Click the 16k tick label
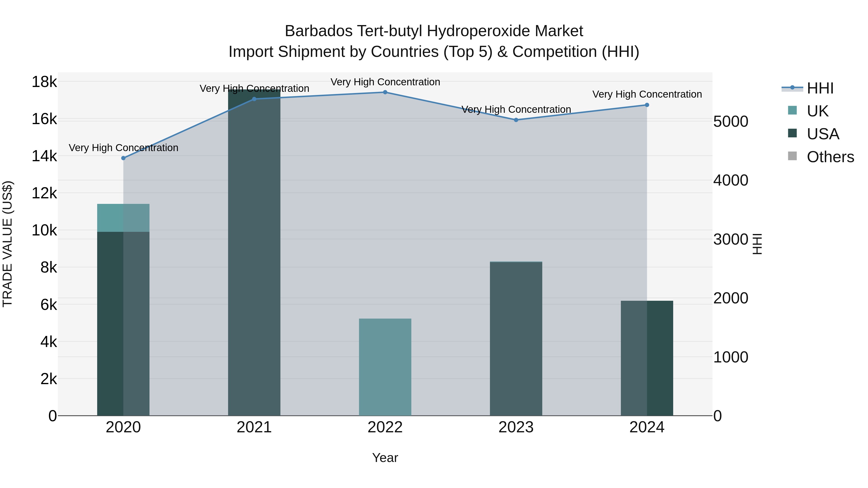This screenshot has width=868, height=488. pyautogui.click(x=44, y=119)
